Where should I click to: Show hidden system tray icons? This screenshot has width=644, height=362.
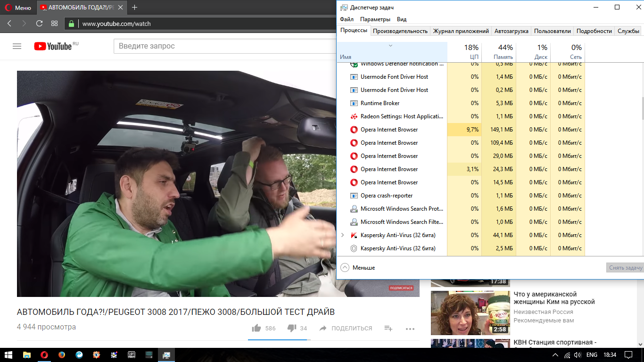coord(555,354)
